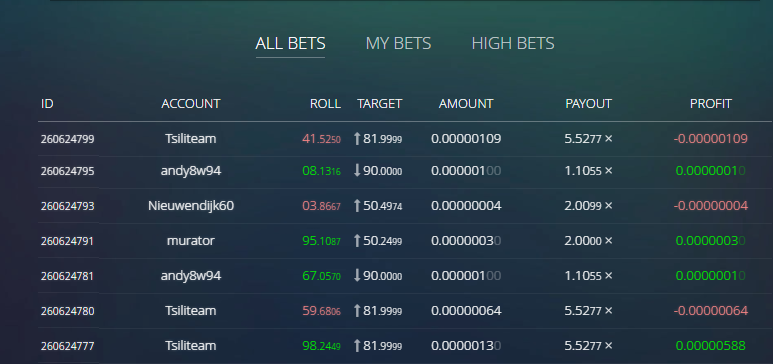Click the ROLL column header
The height and width of the screenshot is (364, 773).
point(325,104)
